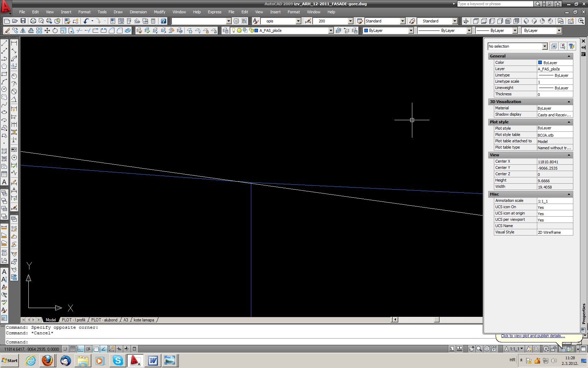The width and height of the screenshot is (588, 368).
Task: Select the Polygon draw tool
Action: pos(4,66)
